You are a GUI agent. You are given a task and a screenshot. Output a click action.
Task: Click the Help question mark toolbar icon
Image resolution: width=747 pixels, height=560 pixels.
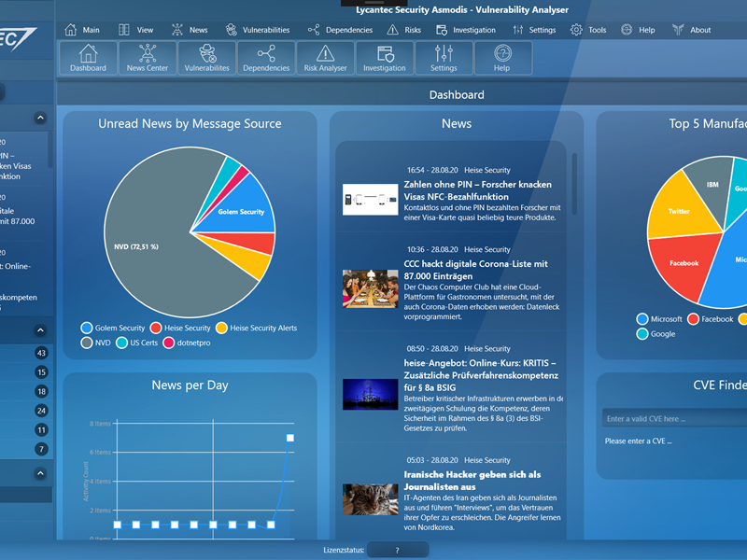pos(502,58)
